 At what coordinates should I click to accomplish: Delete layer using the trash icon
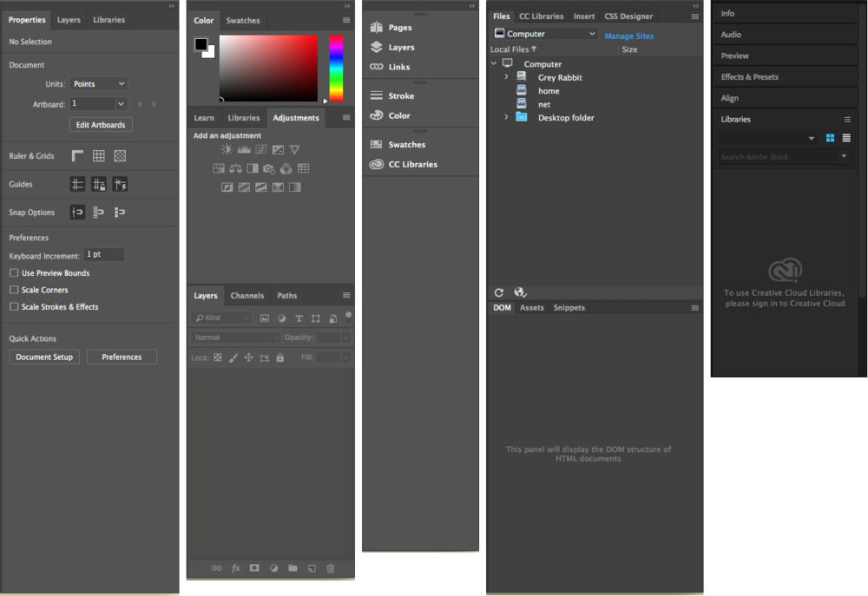pos(331,568)
